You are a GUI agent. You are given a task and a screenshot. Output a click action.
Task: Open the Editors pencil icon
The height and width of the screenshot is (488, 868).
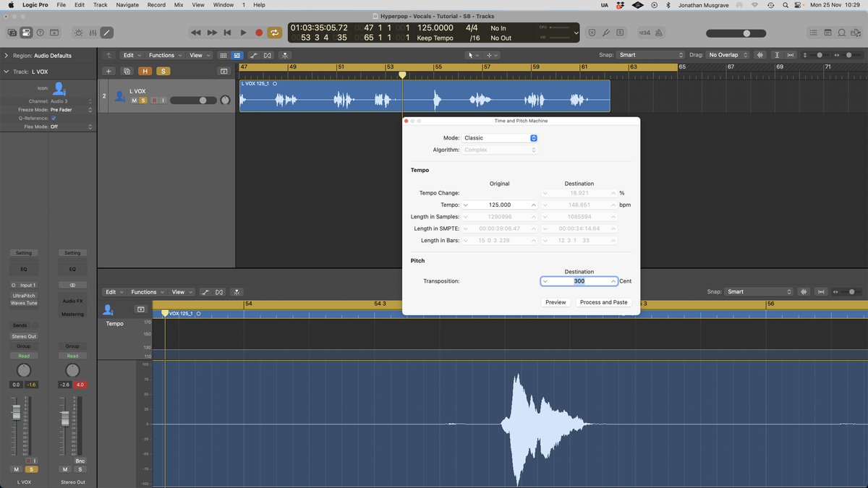[x=106, y=33]
